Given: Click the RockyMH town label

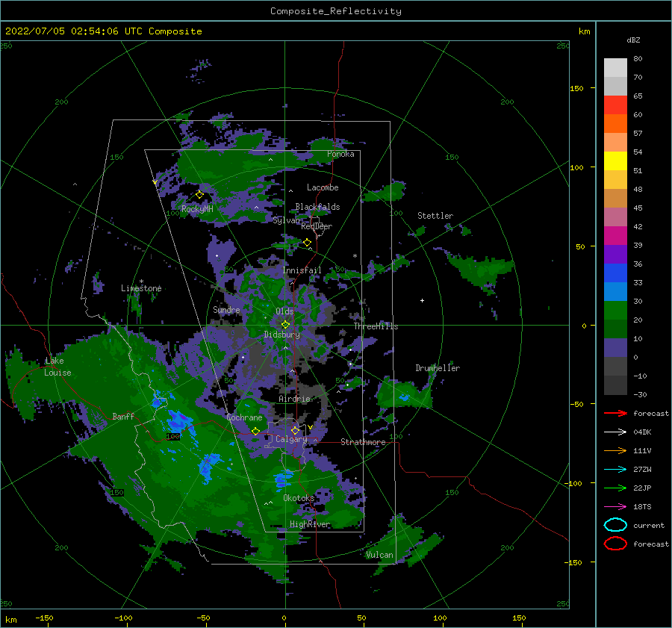Looking at the screenshot, I should coord(197,209).
